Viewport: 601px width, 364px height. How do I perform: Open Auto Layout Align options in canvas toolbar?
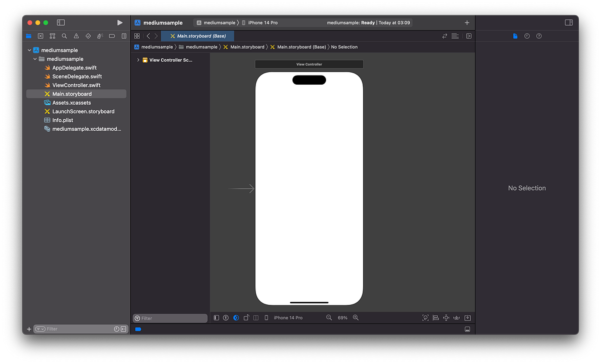coord(435,317)
